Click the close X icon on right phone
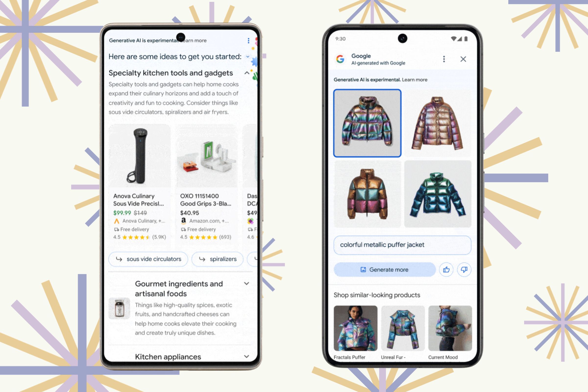The width and height of the screenshot is (588, 392). click(x=463, y=59)
